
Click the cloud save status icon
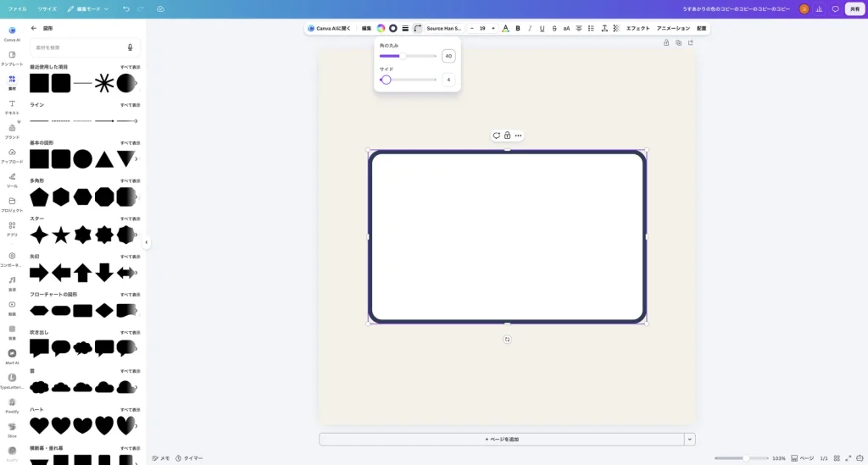[x=160, y=8]
